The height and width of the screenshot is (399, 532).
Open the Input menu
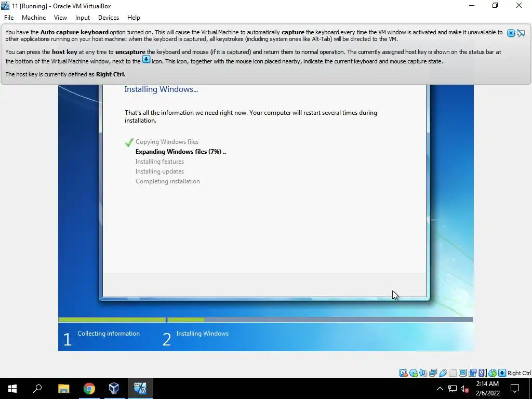tap(83, 18)
